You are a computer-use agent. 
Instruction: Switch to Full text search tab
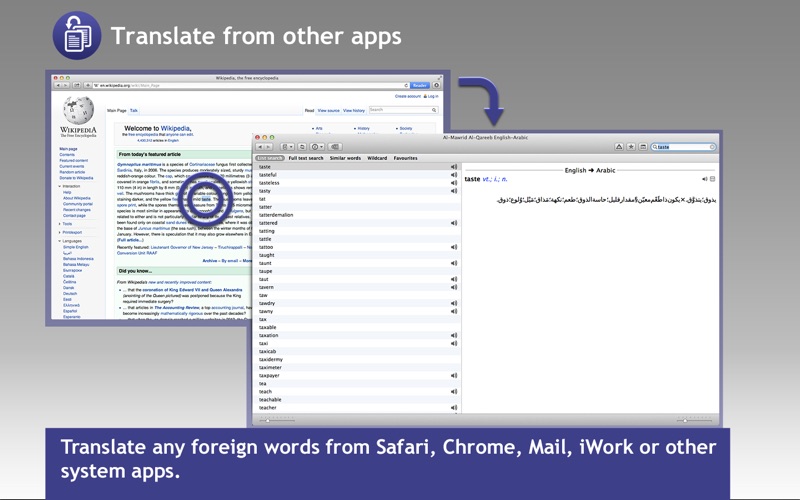pos(306,158)
